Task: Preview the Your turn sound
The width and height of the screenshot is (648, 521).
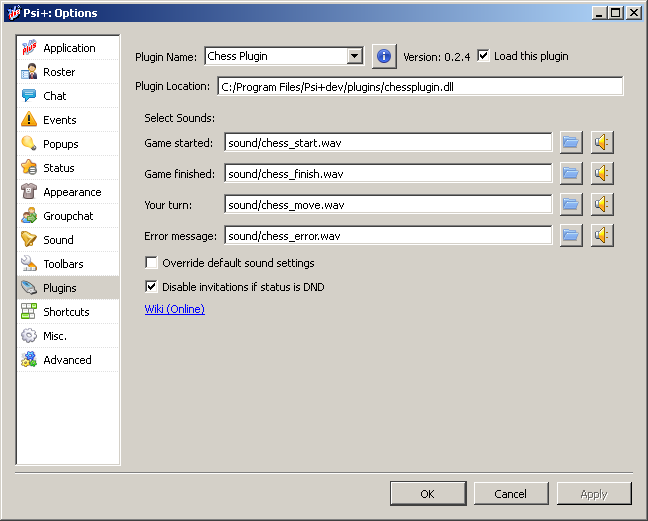Action: pyautogui.click(x=601, y=204)
